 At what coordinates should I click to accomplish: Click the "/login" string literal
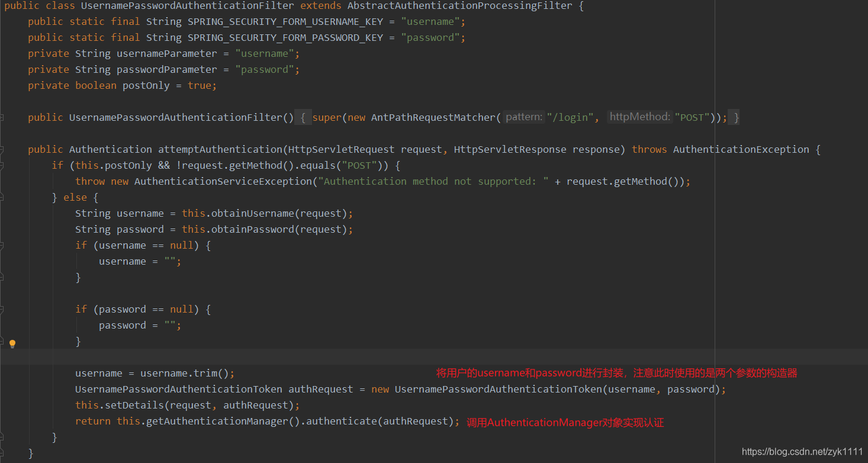(x=570, y=117)
